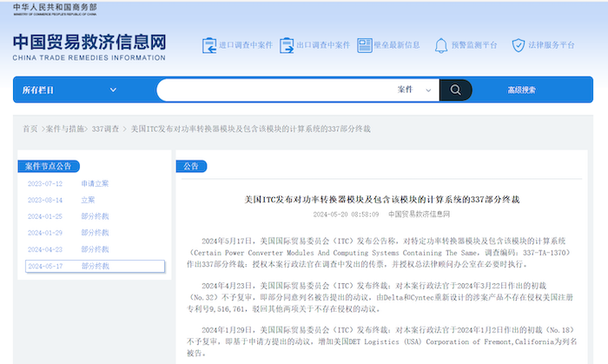This screenshot has height=364, width=608.
Task: Click the article headline about ITC 337部分终裁
Action: [382, 200]
